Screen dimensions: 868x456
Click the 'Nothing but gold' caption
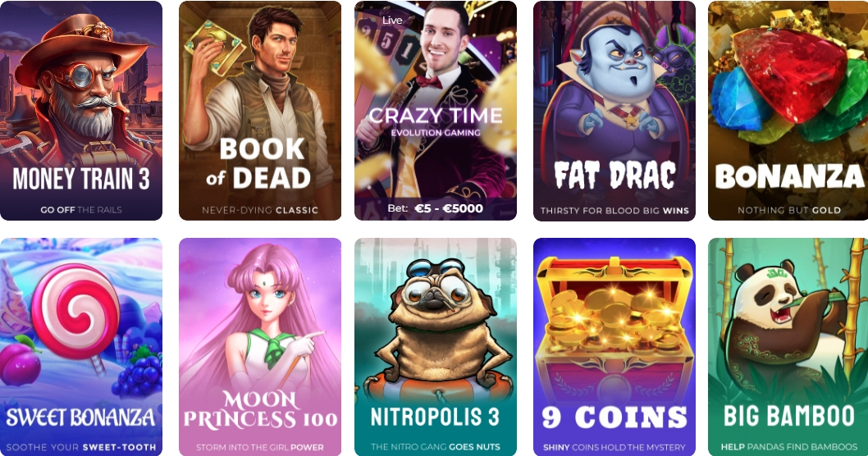pyautogui.click(x=789, y=210)
